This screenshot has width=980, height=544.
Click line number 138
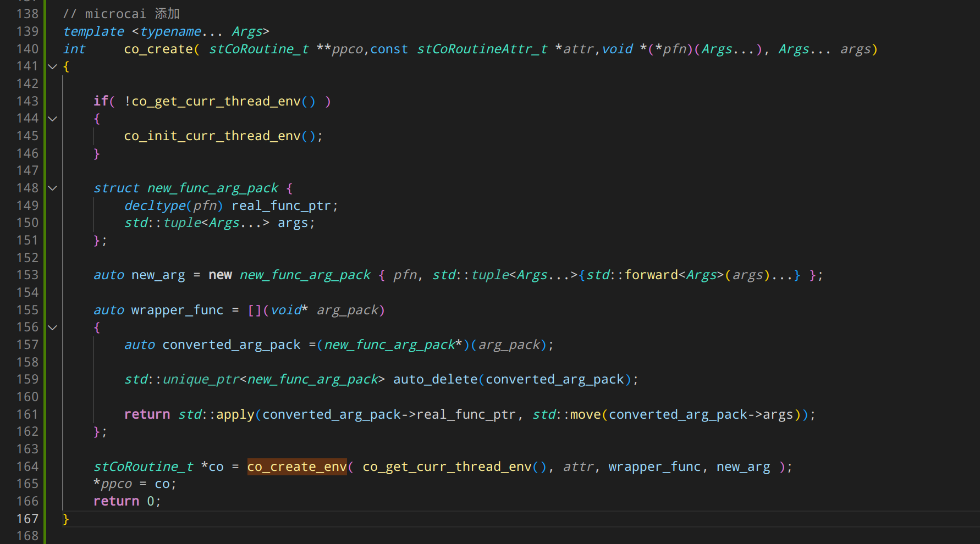[27, 14]
